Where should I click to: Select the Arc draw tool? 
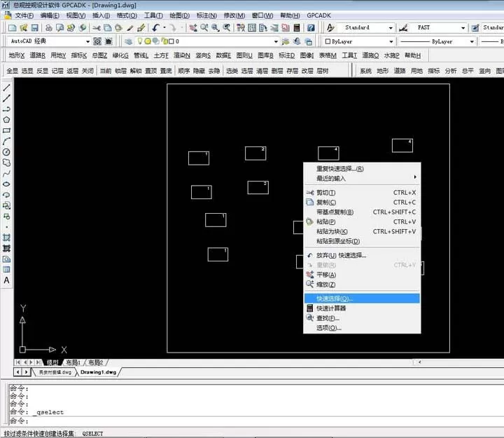6,142
